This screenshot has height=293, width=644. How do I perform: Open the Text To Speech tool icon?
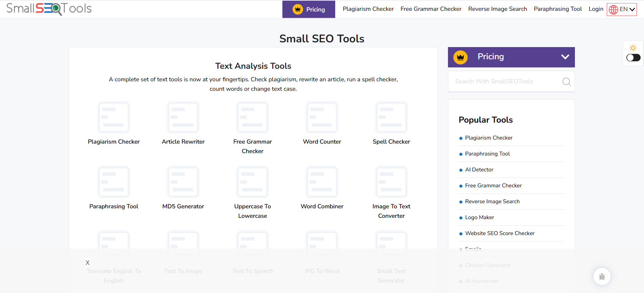click(x=253, y=247)
